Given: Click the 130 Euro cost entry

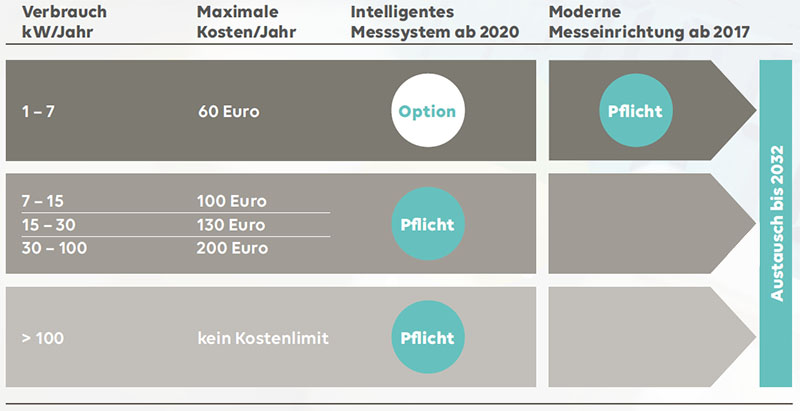Looking at the screenshot, I should pos(231,225).
